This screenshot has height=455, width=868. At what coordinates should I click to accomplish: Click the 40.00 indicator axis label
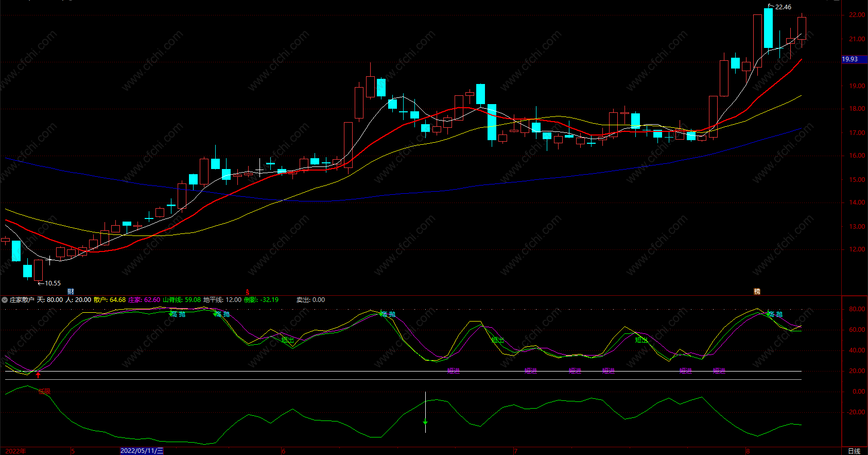(x=857, y=350)
